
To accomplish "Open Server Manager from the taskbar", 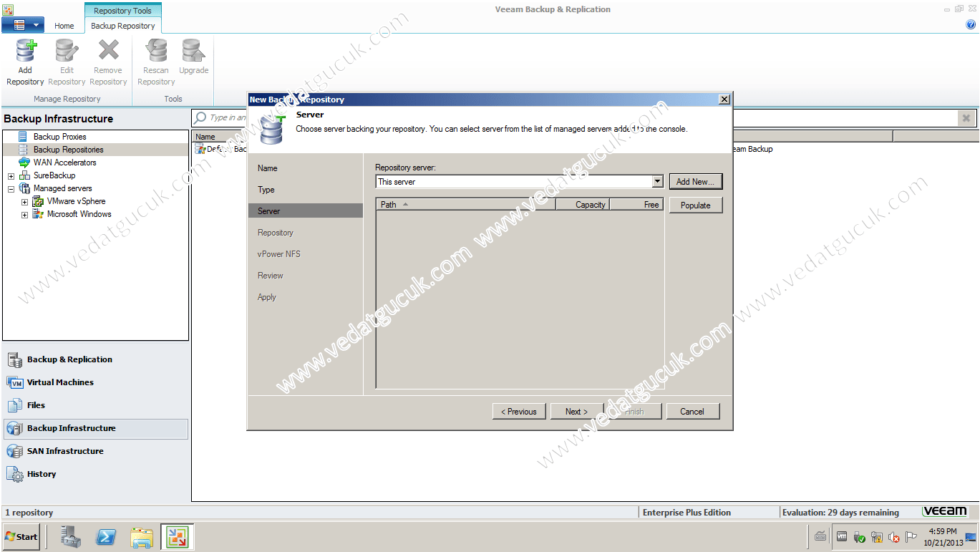I will point(71,537).
